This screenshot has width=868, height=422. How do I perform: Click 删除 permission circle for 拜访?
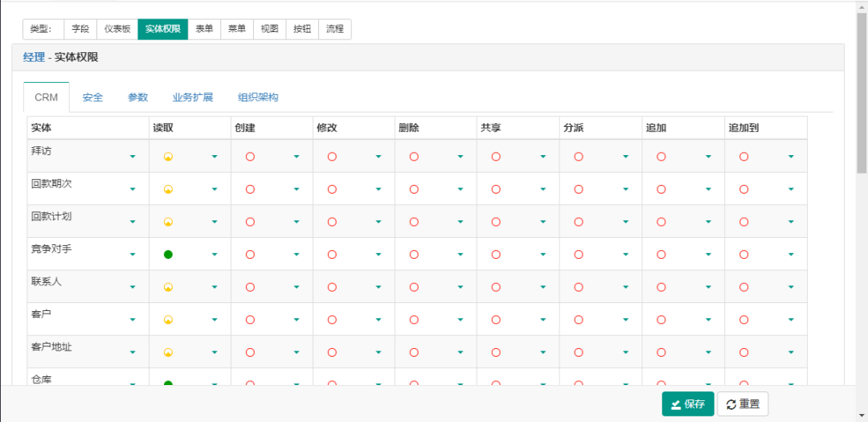pyautogui.click(x=414, y=157)
